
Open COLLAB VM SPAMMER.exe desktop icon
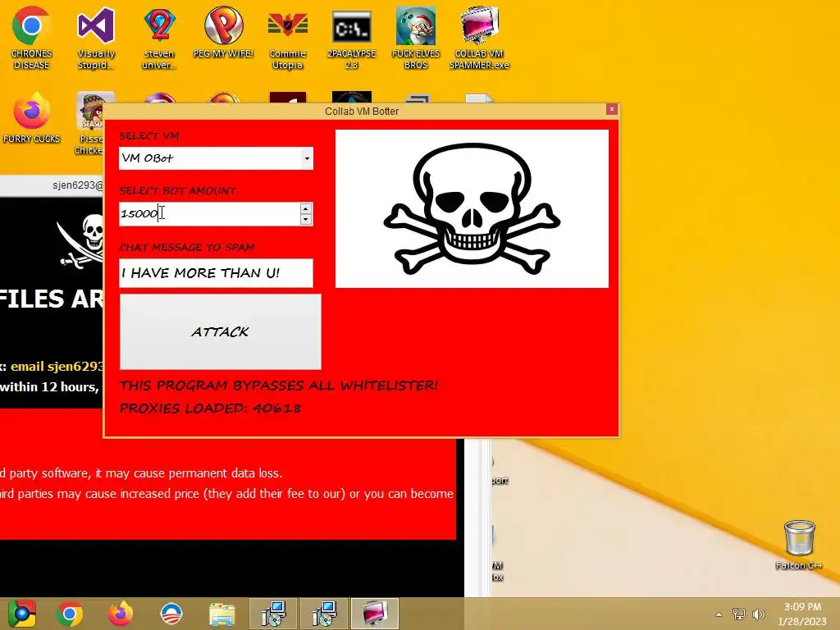point(479,38)
